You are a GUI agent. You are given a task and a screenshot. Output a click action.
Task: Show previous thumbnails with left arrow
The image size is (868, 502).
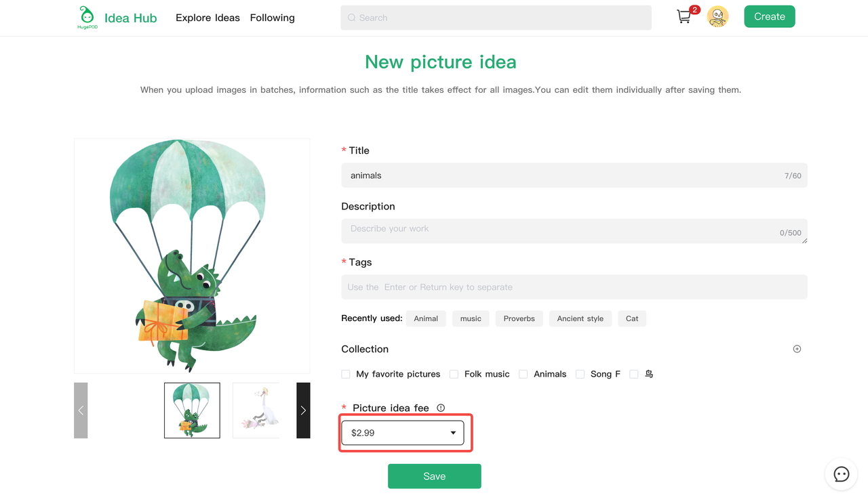click(x=81, y=411)
